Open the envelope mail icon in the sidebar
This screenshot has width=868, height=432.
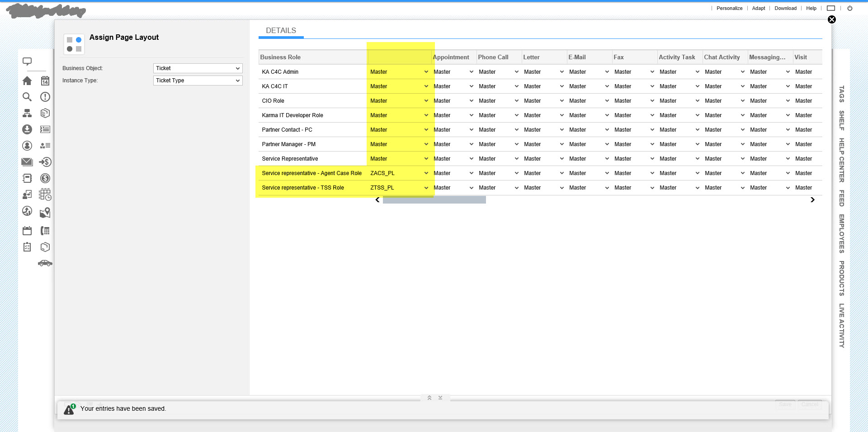(x=27, y=162)
